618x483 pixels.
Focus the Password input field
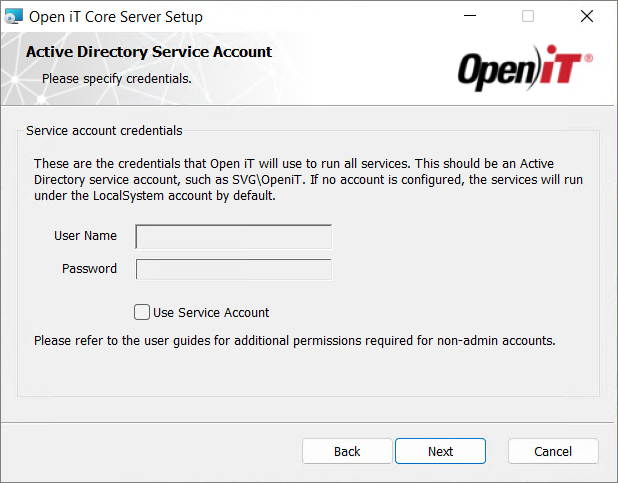tap(234, 269)
